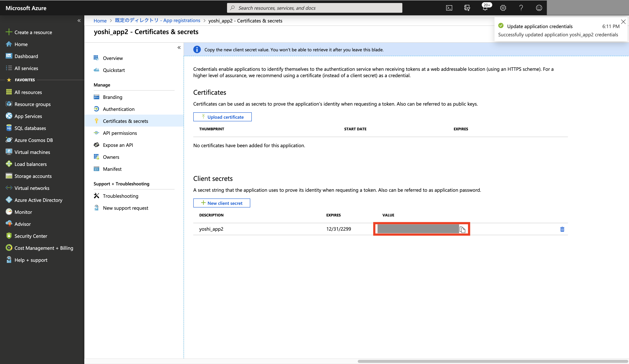Open SQL databases in the sidebar

point(26,128)
